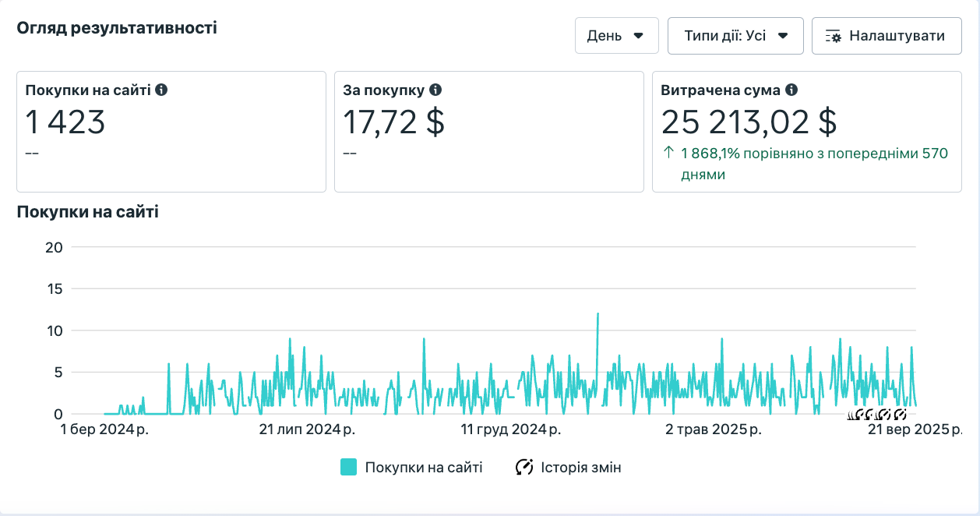Select the 25 213,02 $ amount spent value
Image resolution: width=980 pixels, height=516 pixels.
749,122
